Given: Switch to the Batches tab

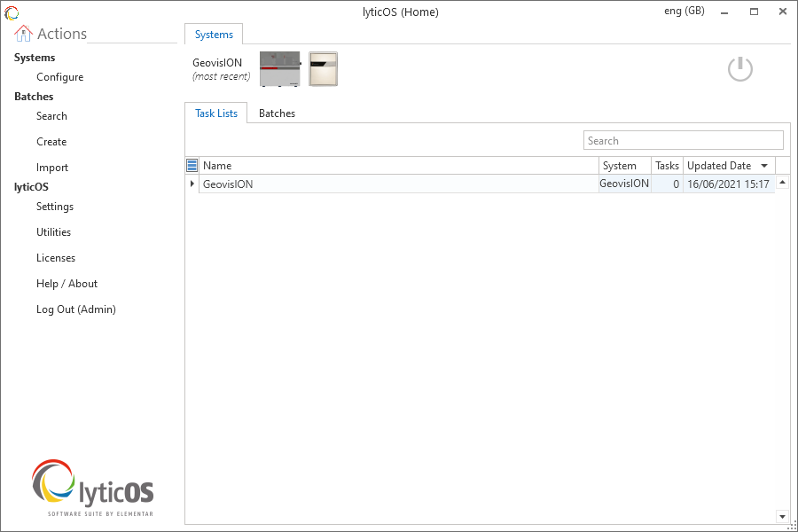Looking at the screenshot, I should click(x=277, y=113).
